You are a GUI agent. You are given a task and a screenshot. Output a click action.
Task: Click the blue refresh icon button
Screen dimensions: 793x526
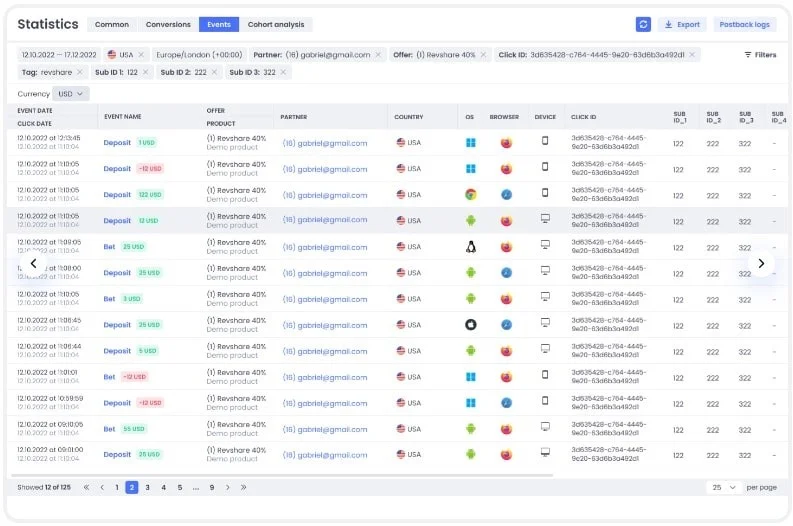tap(643, 24)
